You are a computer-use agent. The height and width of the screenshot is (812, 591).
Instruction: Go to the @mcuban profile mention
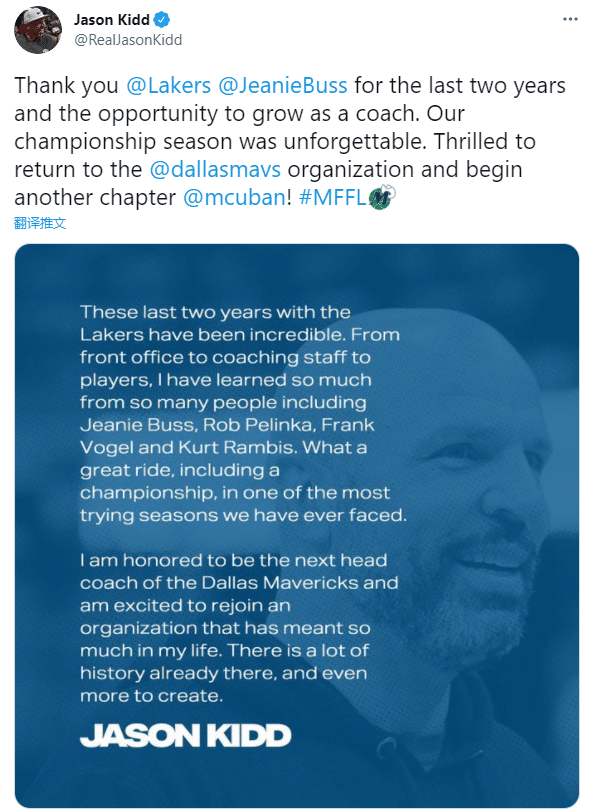(234, 197)
